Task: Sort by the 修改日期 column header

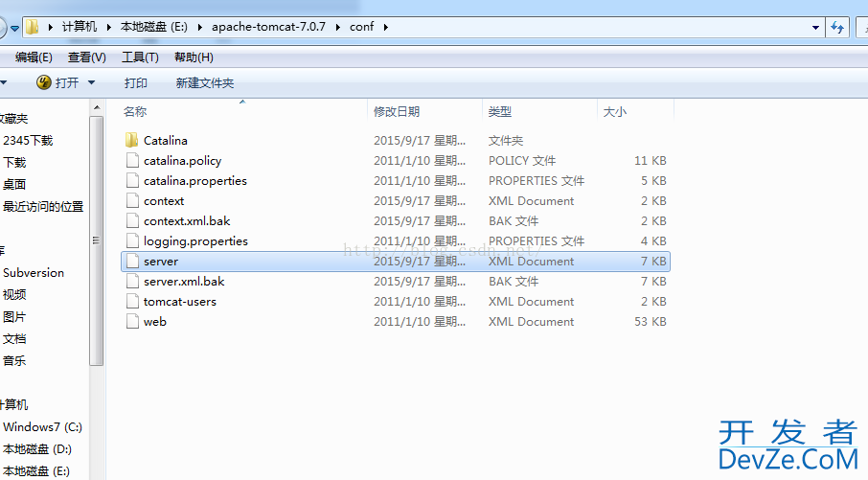Action: click(x=397, y=112)
